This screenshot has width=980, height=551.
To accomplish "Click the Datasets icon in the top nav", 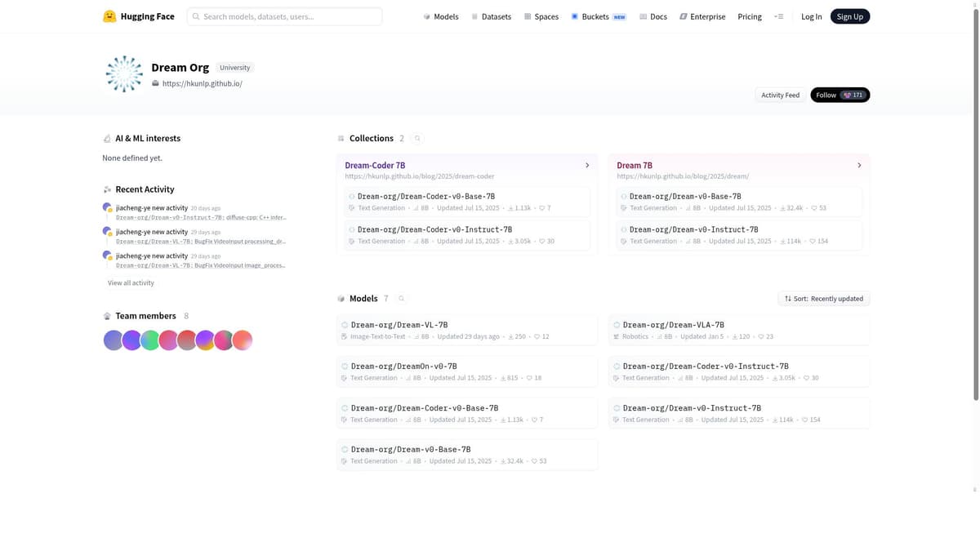I will click(474, 16).
